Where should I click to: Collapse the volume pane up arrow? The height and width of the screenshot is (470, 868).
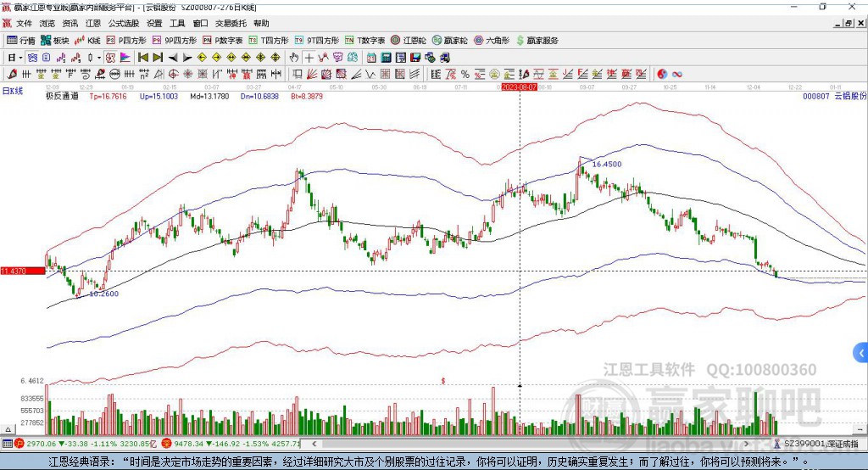pyautogui.click(x=8, y=429)
